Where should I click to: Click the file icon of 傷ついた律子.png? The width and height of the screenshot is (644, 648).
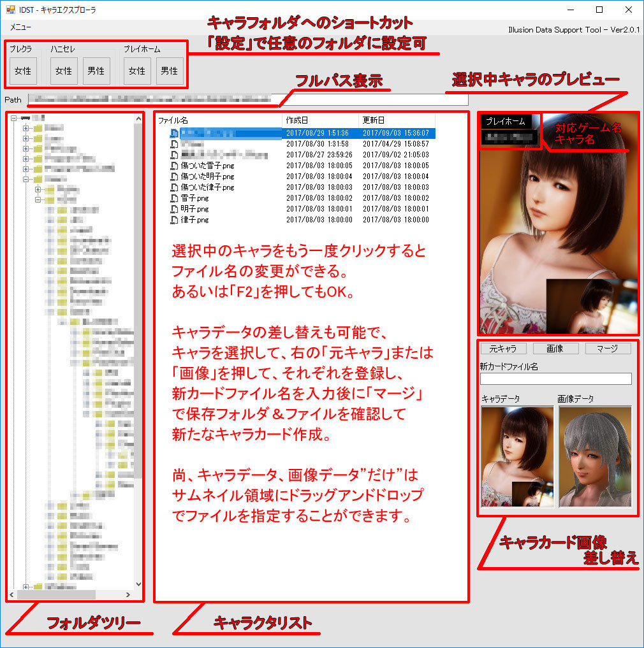coord(174,187)
